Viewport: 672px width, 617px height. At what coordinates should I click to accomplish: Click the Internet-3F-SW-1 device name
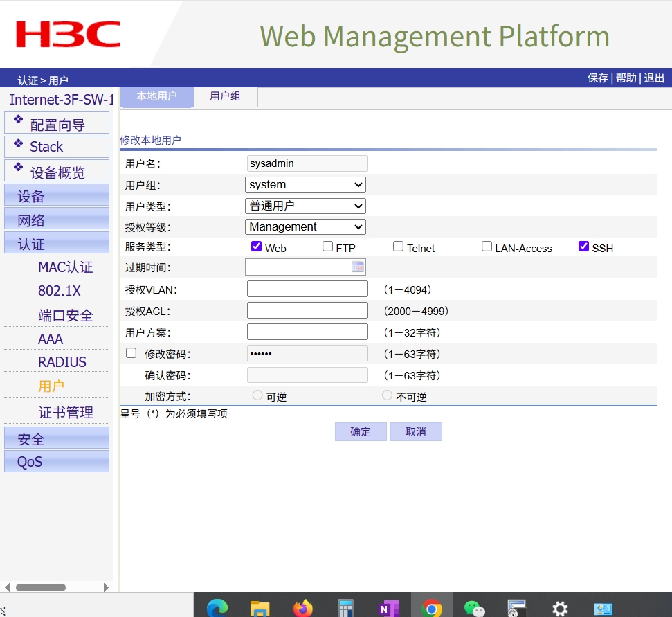pyautogui.click(x=62, y=100)
